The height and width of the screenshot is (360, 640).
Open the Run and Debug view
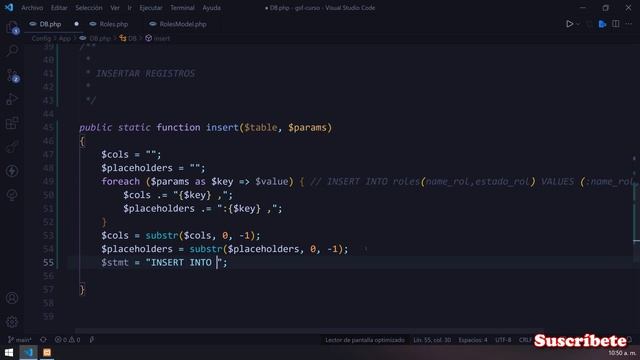coord(12,99)
